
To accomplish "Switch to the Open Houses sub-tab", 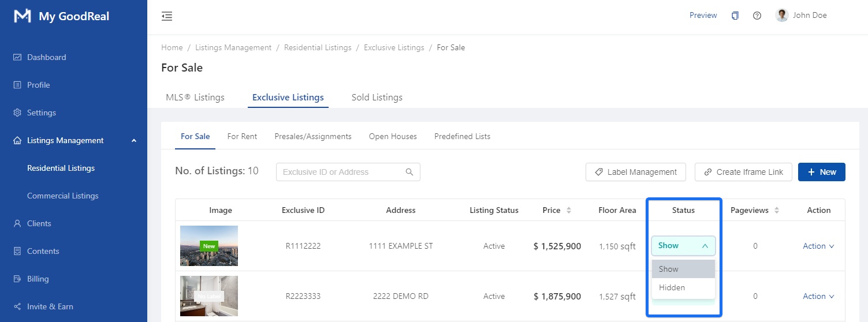I will point(393,137).
